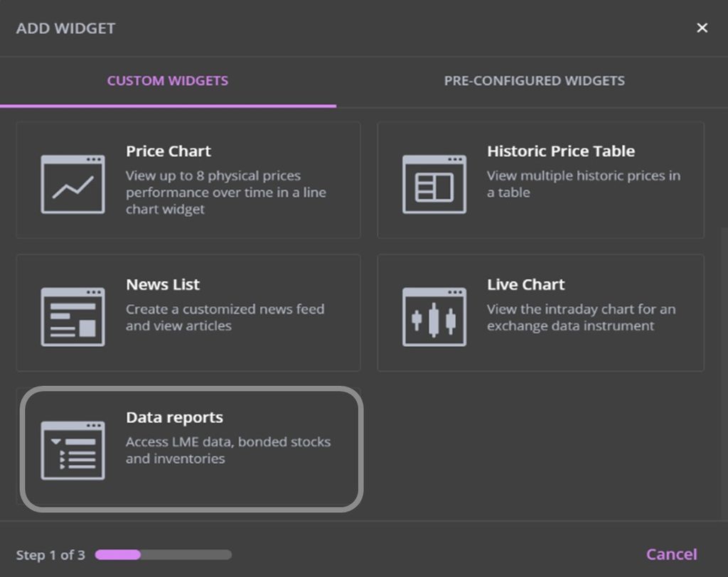Click the step progress bar

(x=163, y=555)
